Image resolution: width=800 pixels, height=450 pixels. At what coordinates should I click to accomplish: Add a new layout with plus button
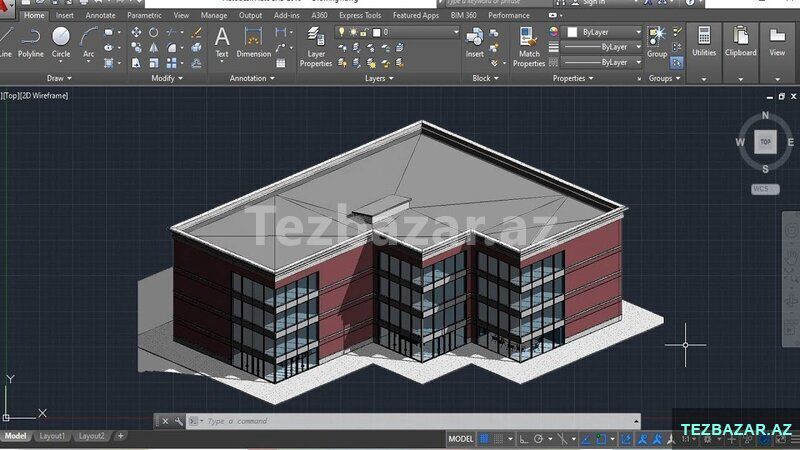click(120, 436)
